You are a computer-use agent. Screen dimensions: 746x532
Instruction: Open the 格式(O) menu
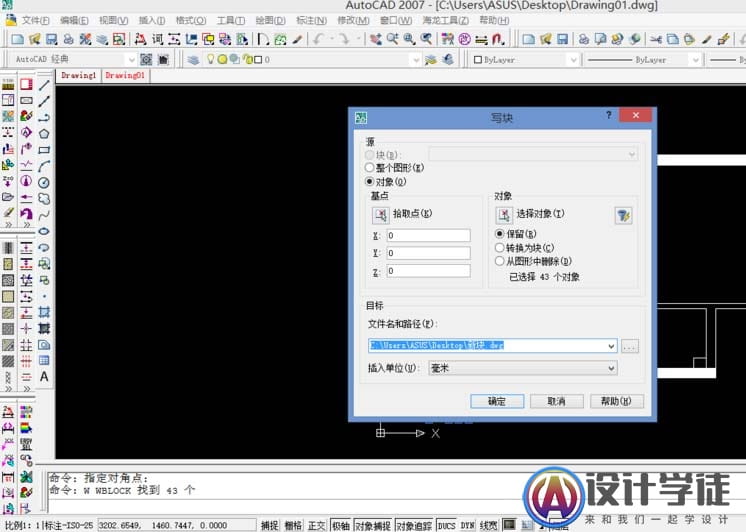(191, 20)
